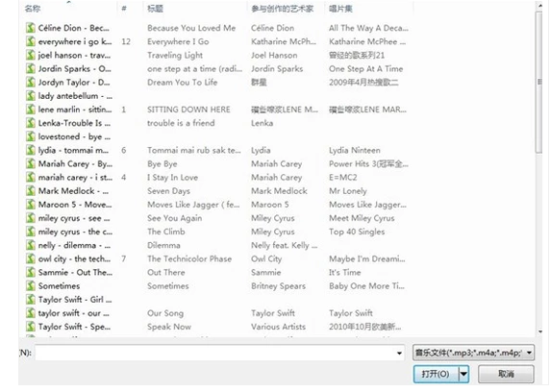Click the artist 'Britney Spears'
The image size is (550, 392).
pos(278,285)
